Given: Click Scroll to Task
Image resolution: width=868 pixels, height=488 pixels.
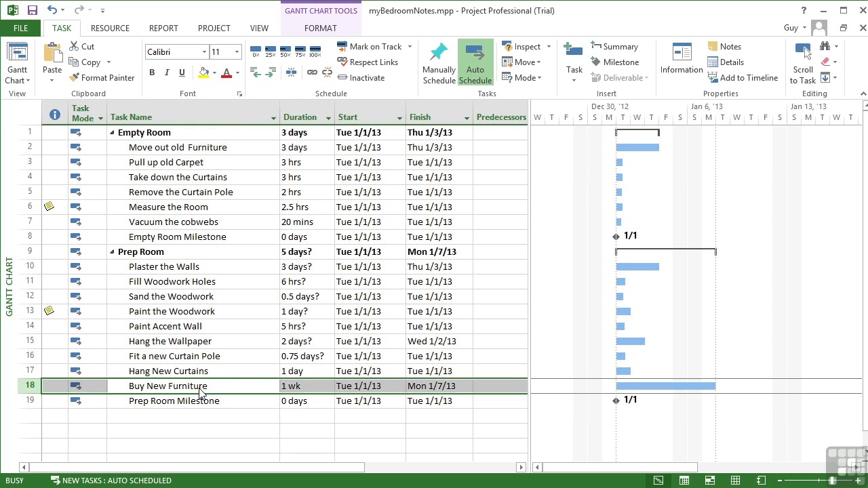Looking at the screenshot, I should [803, 63].
